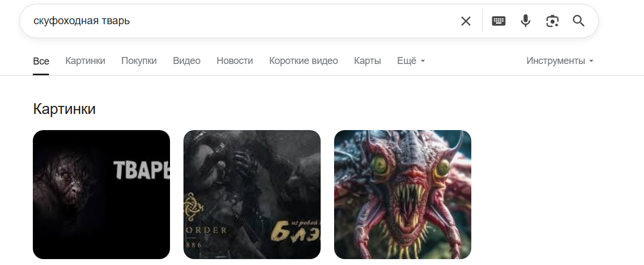The width and height of the screenshot is (644, 265).
Task: Open the dark "ТВАРЬ" creature thumbnail
Action: point(102,195)
